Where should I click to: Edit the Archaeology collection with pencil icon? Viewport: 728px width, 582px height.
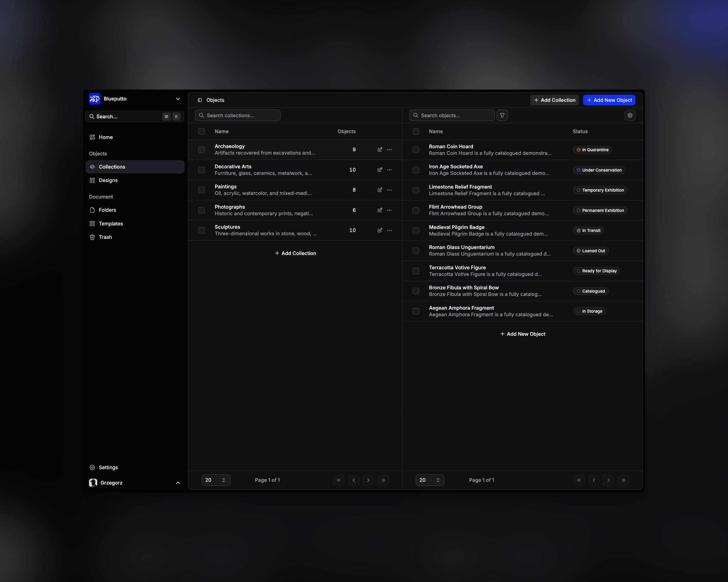point(380,149)
